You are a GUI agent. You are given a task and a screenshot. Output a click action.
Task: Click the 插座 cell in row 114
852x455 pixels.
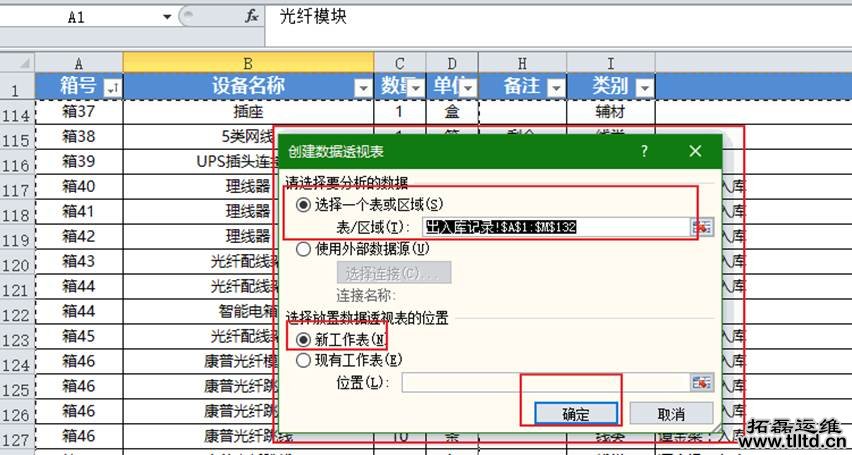(248, 112)
